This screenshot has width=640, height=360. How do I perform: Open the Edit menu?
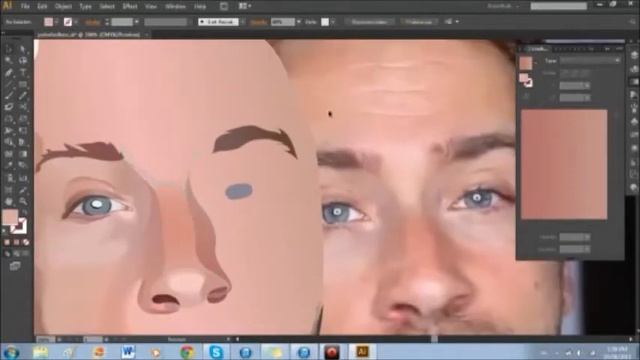(42, 7)
